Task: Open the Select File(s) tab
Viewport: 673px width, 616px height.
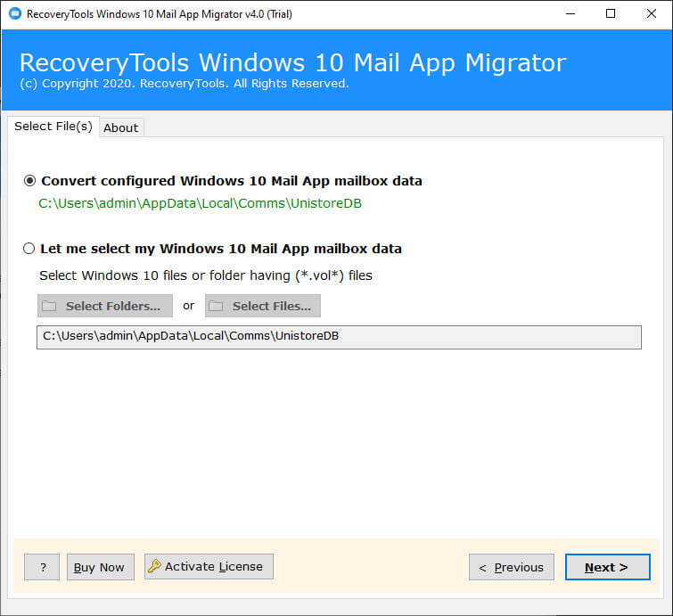Action: (x=53, y=127)
